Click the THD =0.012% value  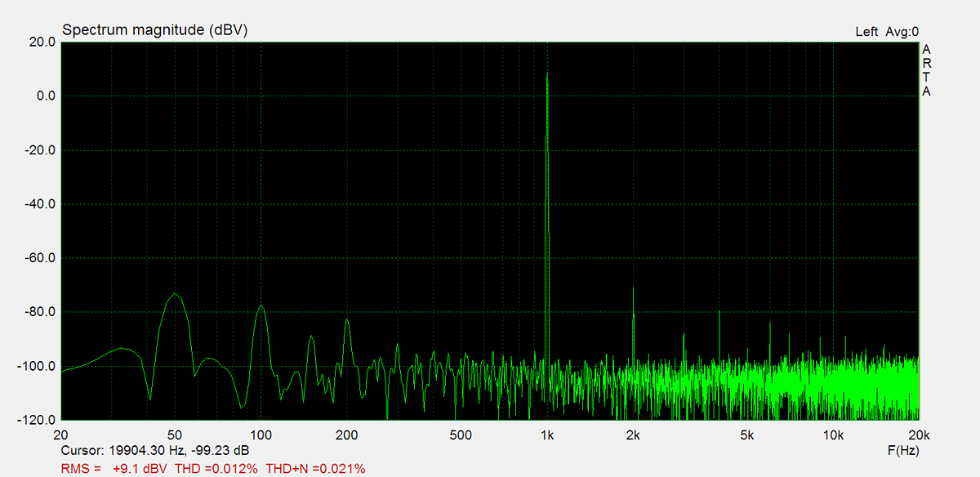click(x=216, y=469)
